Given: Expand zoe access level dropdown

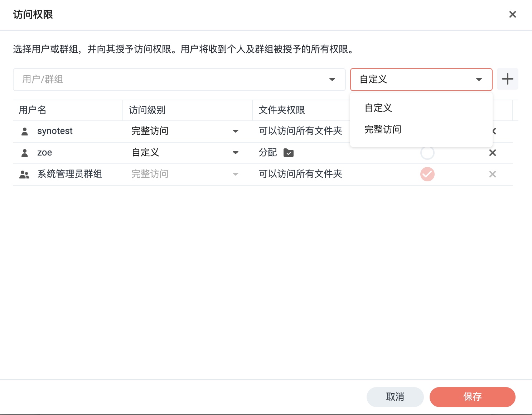Looking at the screenshot, I should point(235,153).
